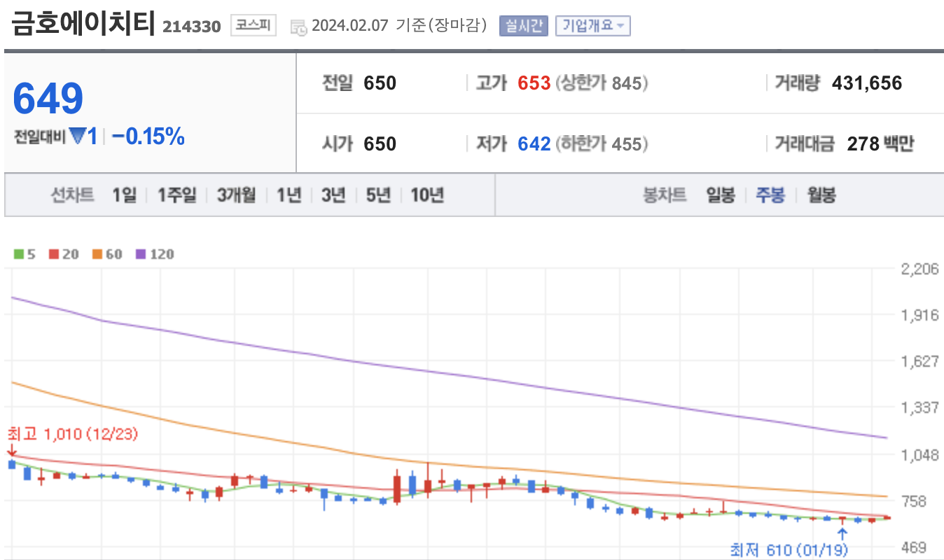The width and height of the screenshot is (944, 560).
Task: Show the 5년 line chart
Action: (378, 195)
